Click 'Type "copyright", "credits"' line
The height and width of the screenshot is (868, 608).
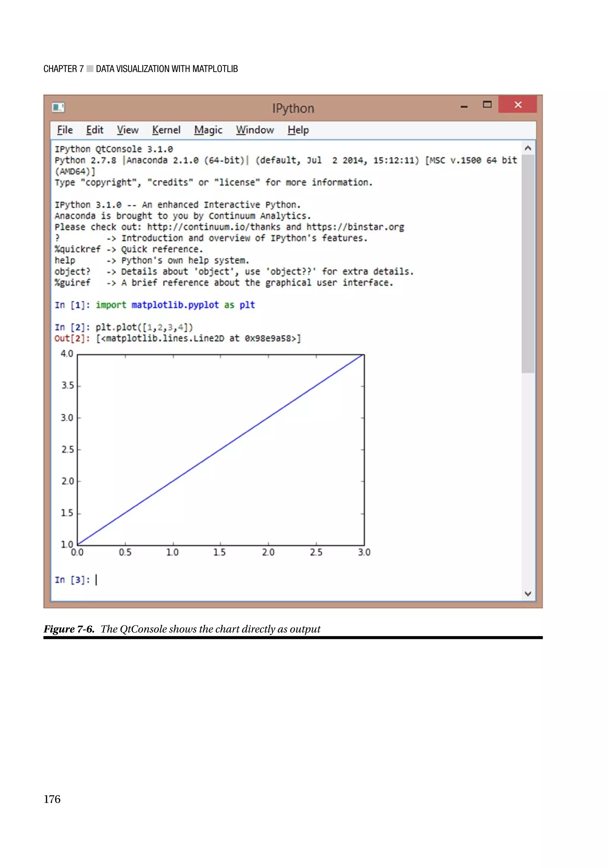[214, 183]
